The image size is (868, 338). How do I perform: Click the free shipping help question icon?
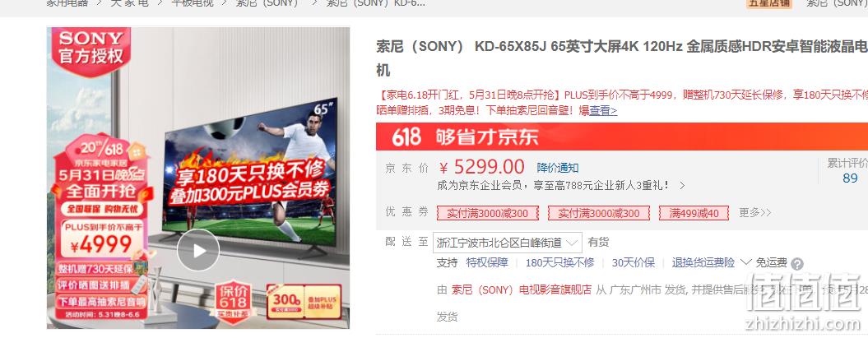797,264
